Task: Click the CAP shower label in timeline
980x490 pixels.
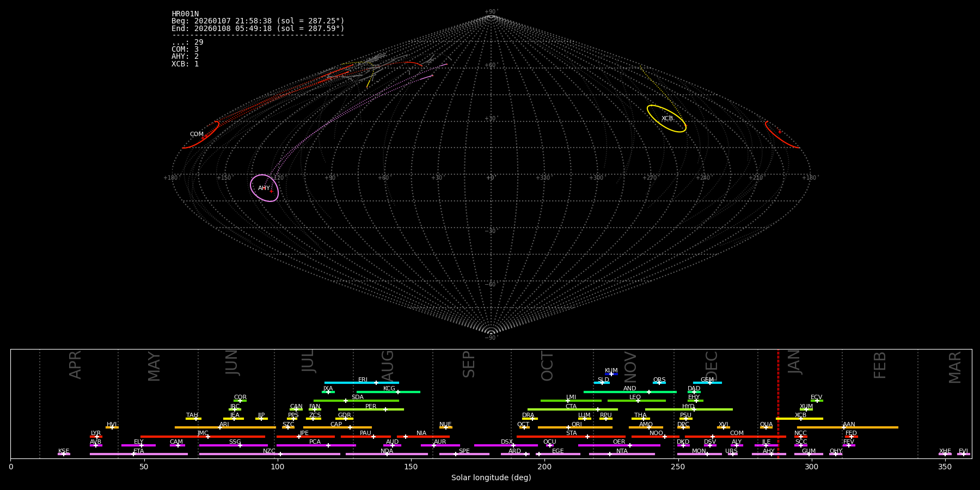Action: pyautogui.click(x=336, y=425)
